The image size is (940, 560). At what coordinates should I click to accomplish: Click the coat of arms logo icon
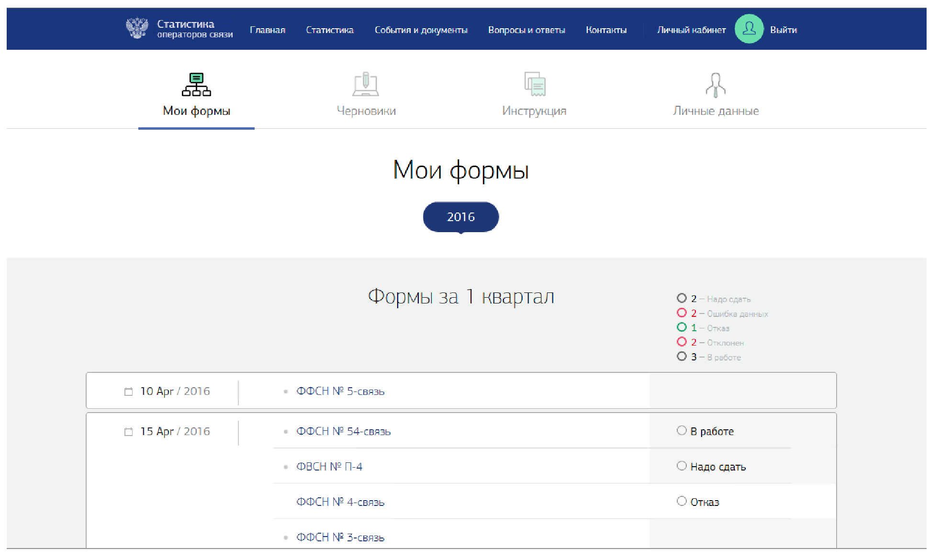point(137,28)
